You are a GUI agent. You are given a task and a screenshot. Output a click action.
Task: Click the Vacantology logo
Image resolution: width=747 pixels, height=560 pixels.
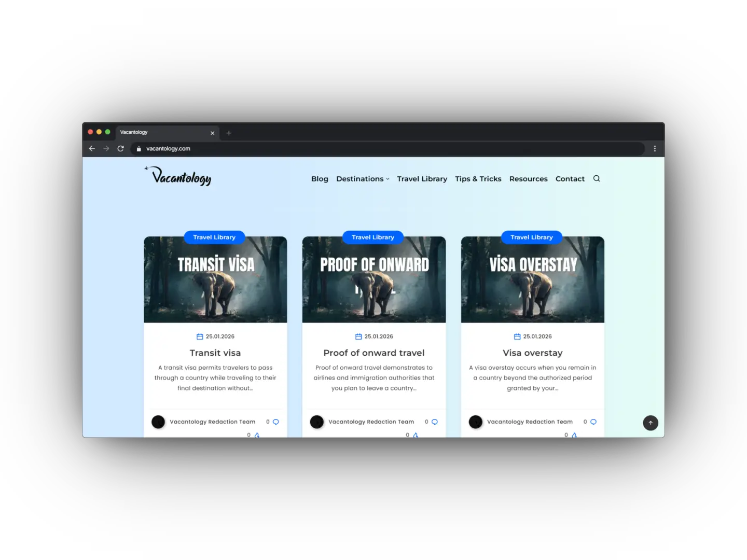point(178,176)
